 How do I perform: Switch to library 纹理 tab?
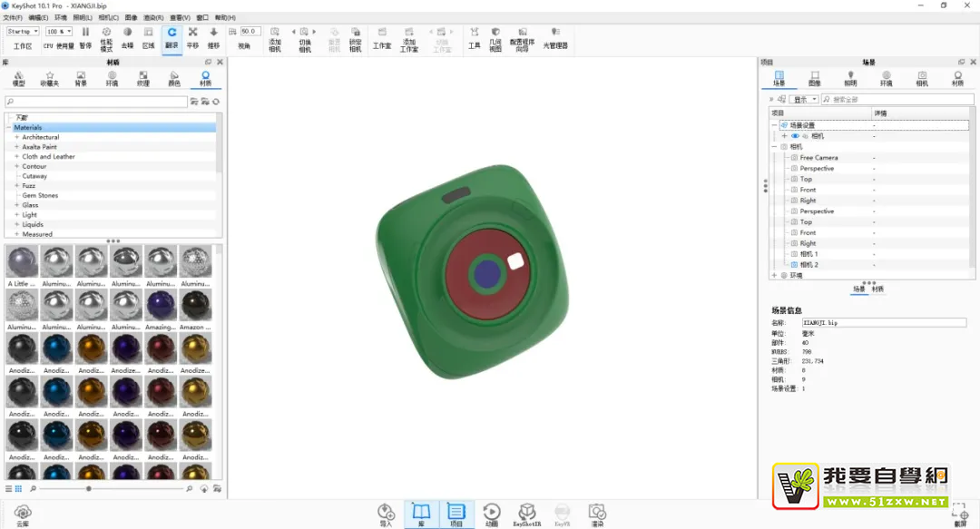(143, 79)
